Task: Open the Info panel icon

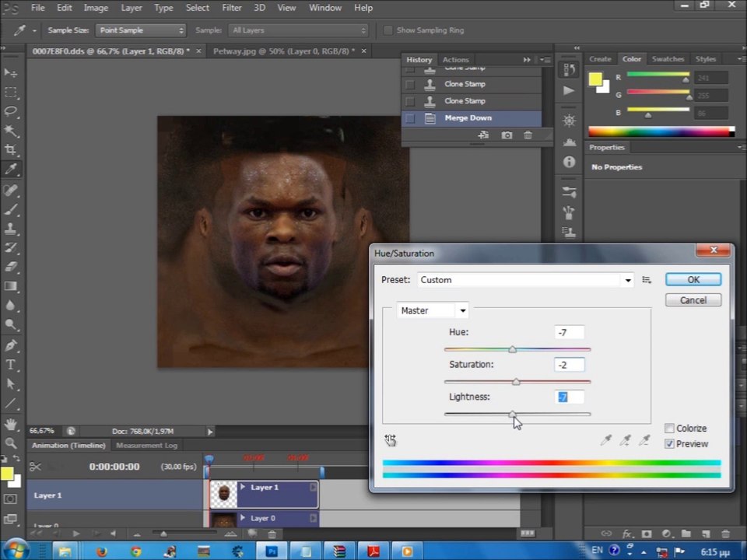Action: tap(569, 163)
